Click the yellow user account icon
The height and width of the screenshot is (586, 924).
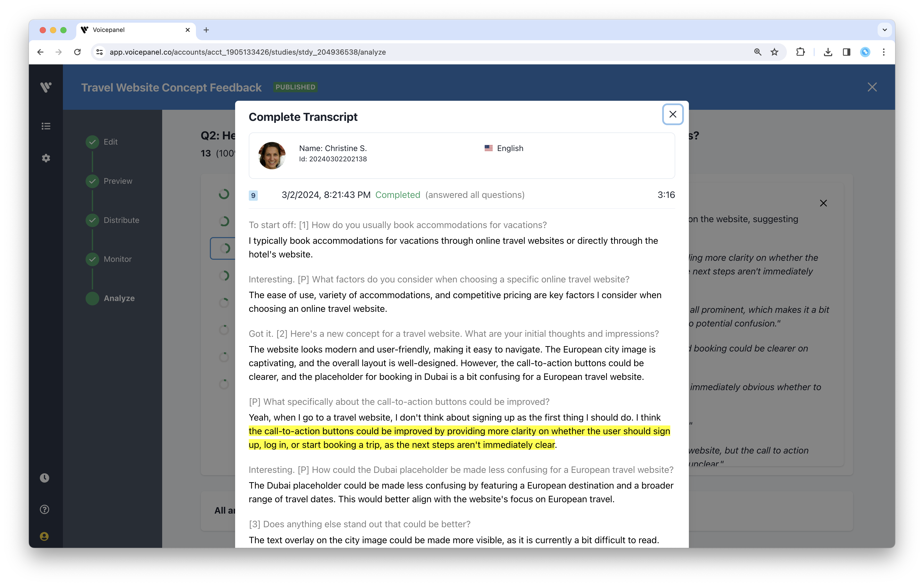coord(45,537)
